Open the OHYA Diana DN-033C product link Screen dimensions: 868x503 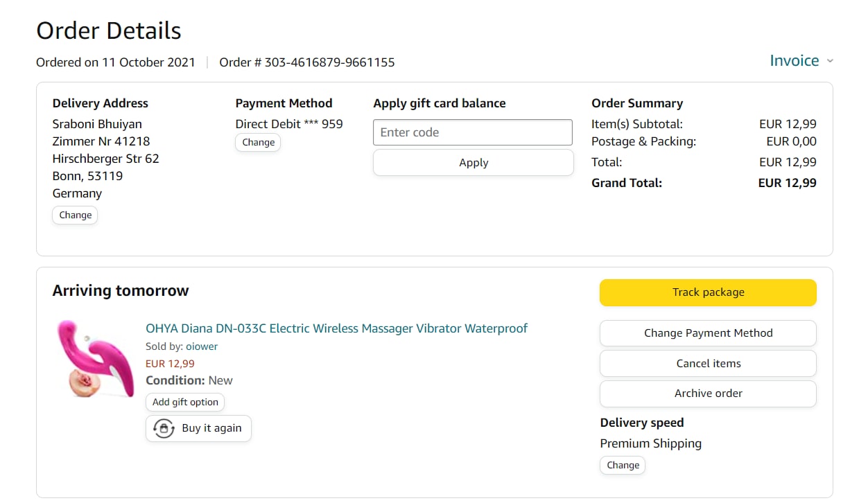pos(336,328)
